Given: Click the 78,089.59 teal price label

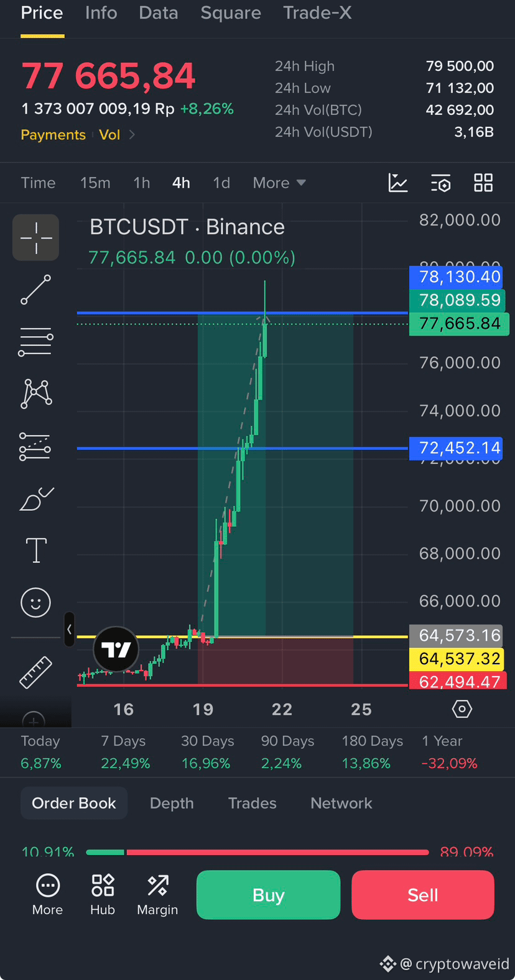Looking at the screenshot, I should point(457,300).
